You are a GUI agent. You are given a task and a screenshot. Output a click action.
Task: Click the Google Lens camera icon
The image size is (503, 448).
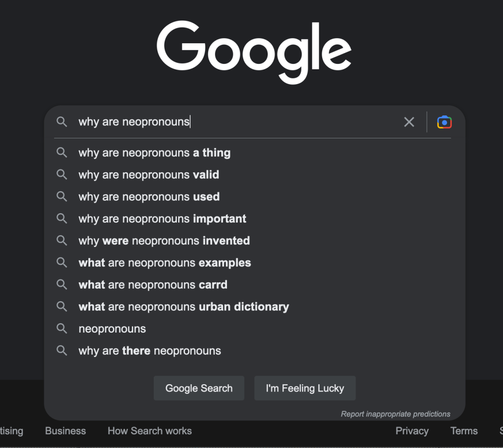pyautogui.click(x=444, y=122)
